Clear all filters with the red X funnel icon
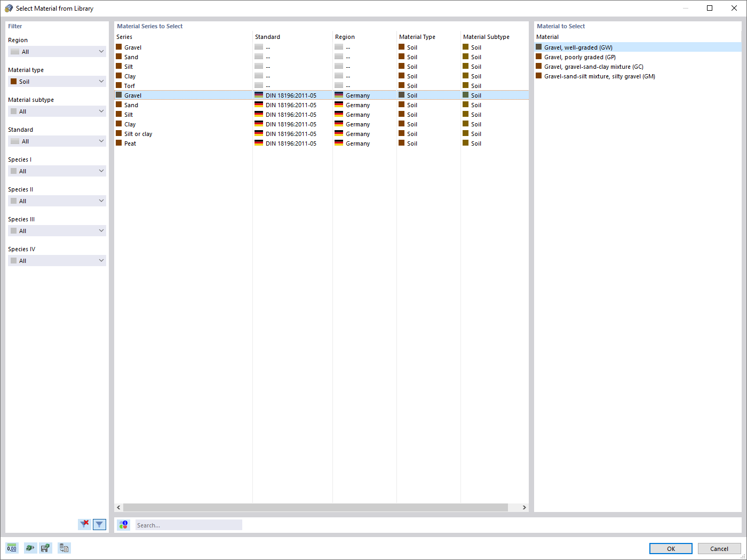This screenshot has height=560, width=747. [84, 525]
